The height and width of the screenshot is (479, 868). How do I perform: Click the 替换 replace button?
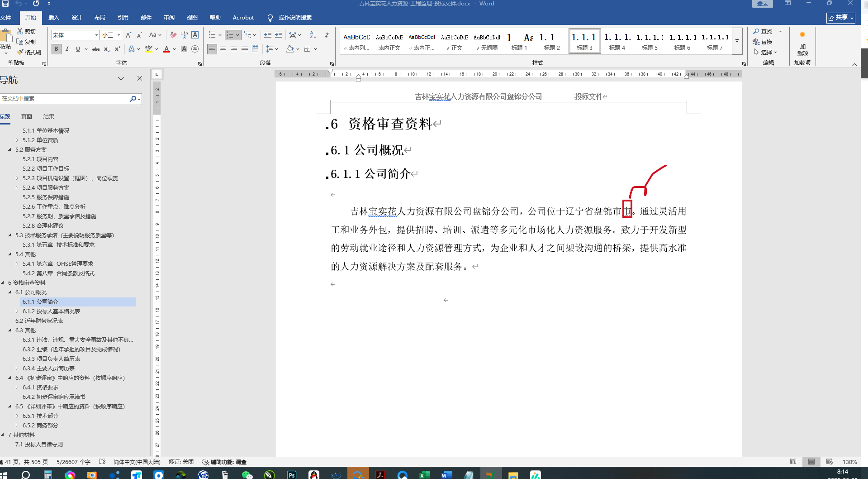pyautogui.click(x=763, y=42)
